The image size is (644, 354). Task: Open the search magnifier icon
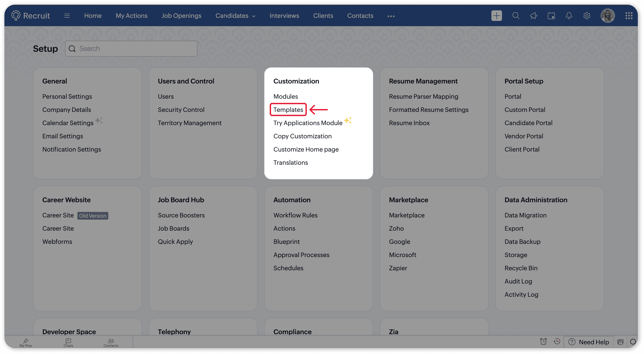[x=516, y=16]
